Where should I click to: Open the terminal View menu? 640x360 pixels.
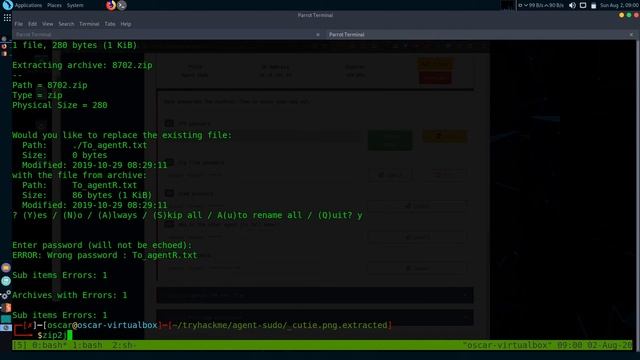coord(47,24)
